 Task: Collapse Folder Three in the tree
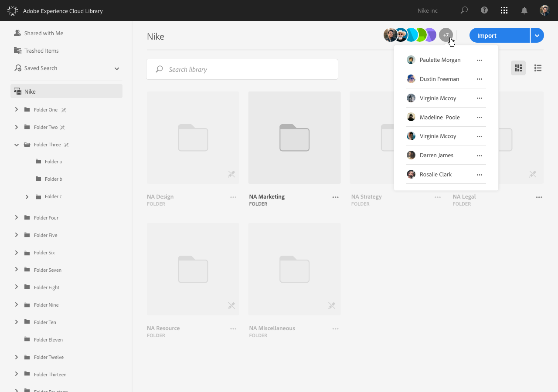click(17, 145)
